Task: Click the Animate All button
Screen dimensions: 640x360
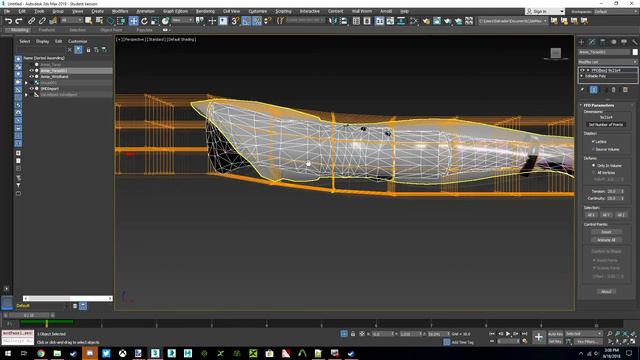Action: [x=606, y=240]
